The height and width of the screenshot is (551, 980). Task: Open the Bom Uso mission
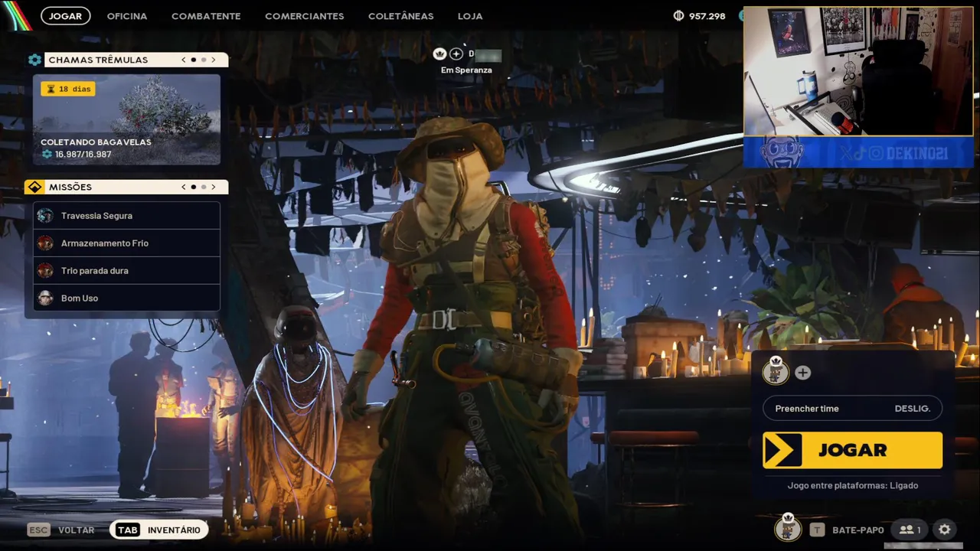click(127, 298)
